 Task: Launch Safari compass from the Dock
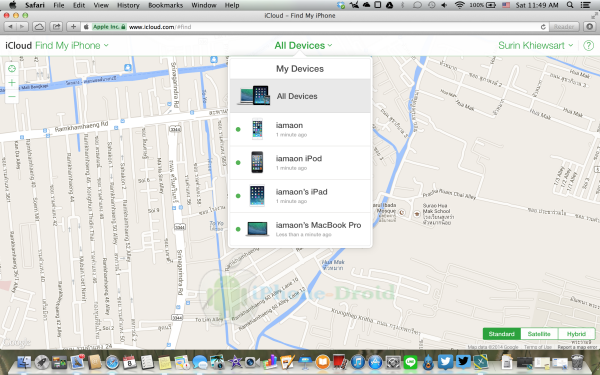[112, 362]
